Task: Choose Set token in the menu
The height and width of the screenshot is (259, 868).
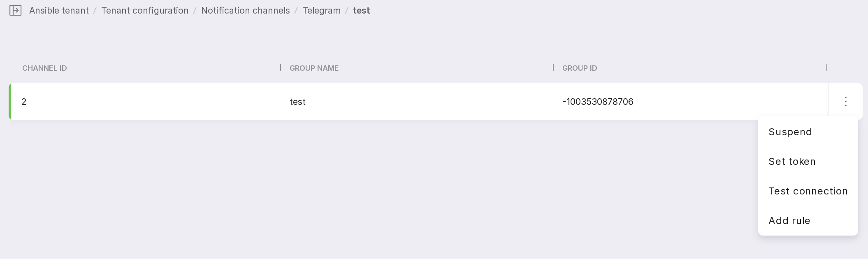Action: coord(792,162)
